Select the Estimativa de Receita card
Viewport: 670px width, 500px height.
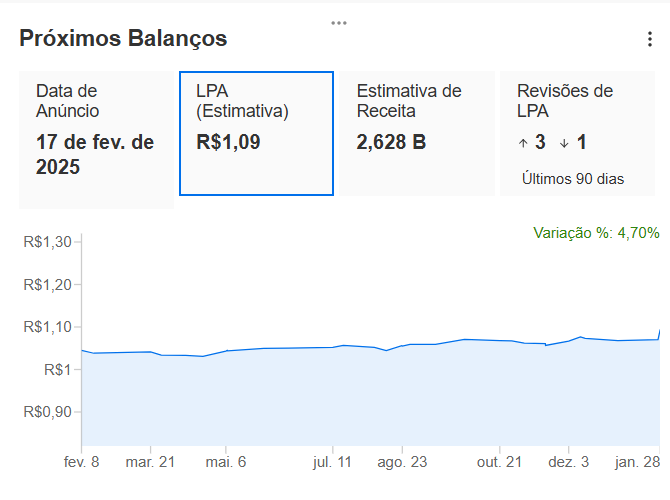point(417,133)
